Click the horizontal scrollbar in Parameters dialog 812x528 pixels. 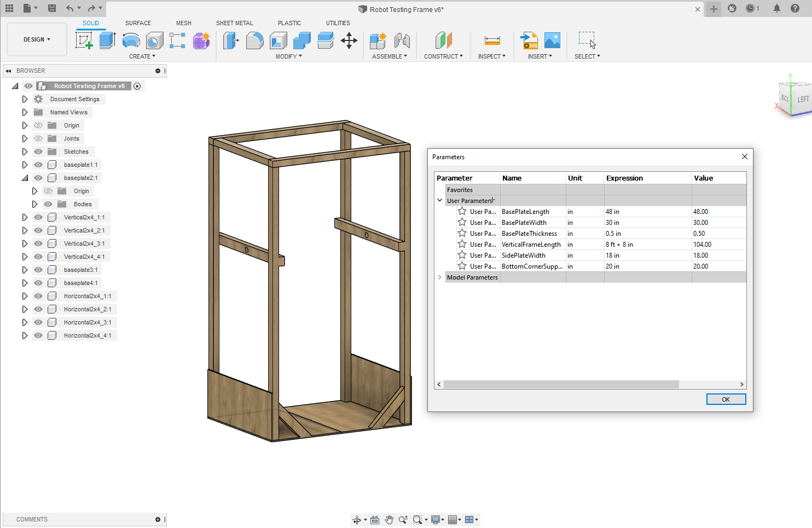point(561,385)
